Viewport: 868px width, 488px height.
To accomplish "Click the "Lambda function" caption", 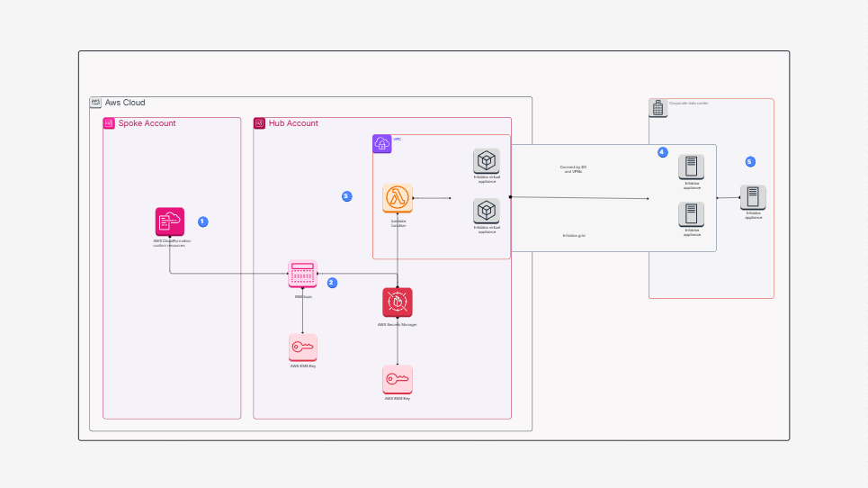I will coord(398,222).
